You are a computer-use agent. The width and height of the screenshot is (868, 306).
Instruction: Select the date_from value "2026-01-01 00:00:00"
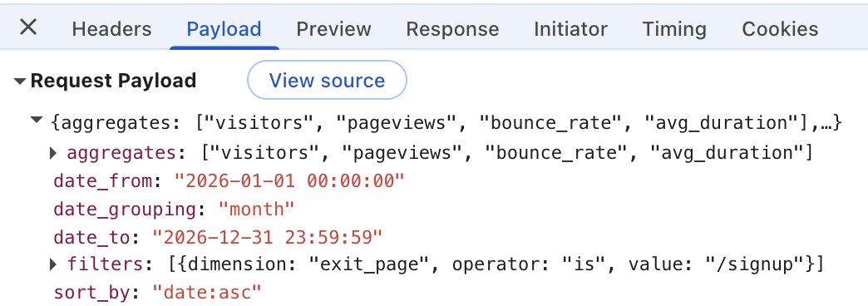[289, 181]
